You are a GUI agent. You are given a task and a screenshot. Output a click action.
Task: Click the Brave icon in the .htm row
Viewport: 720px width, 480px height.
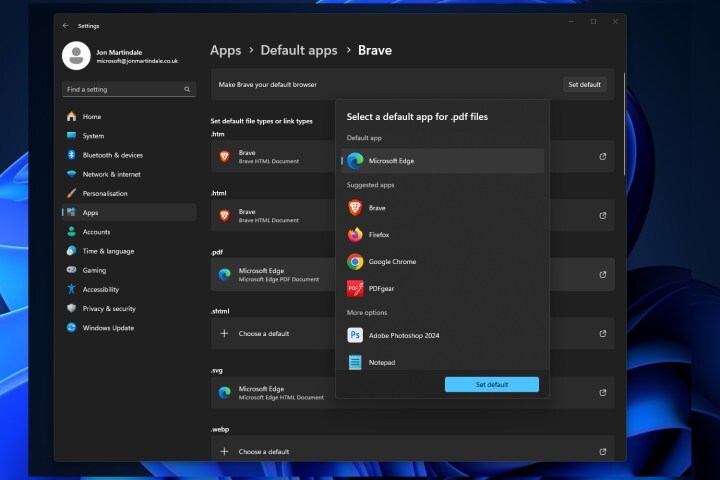(x=225, y=157)
